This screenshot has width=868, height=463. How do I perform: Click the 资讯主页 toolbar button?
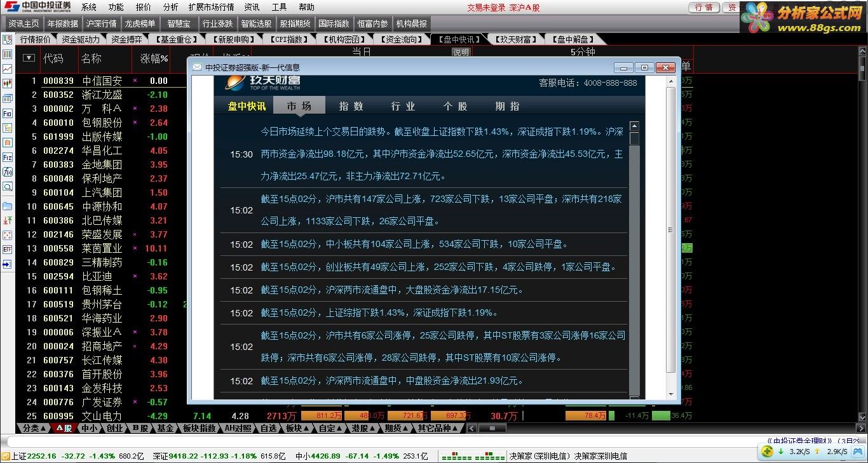pyautogui.click(x=24, y=23)
